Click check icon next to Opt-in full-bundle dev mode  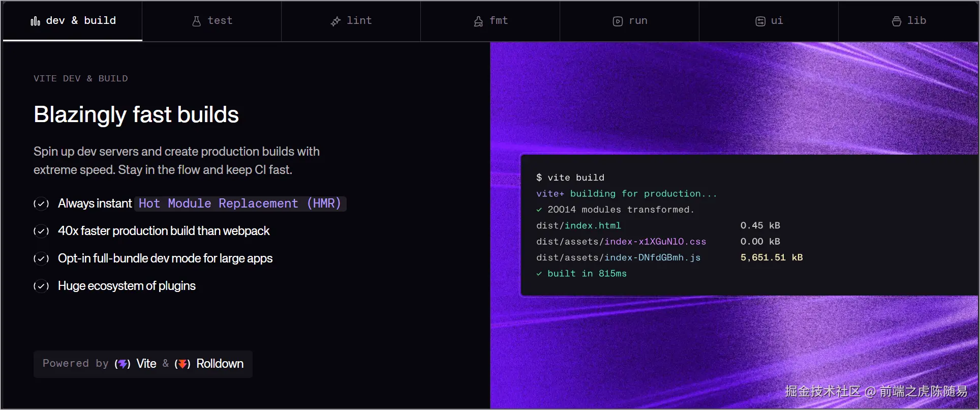41,258
